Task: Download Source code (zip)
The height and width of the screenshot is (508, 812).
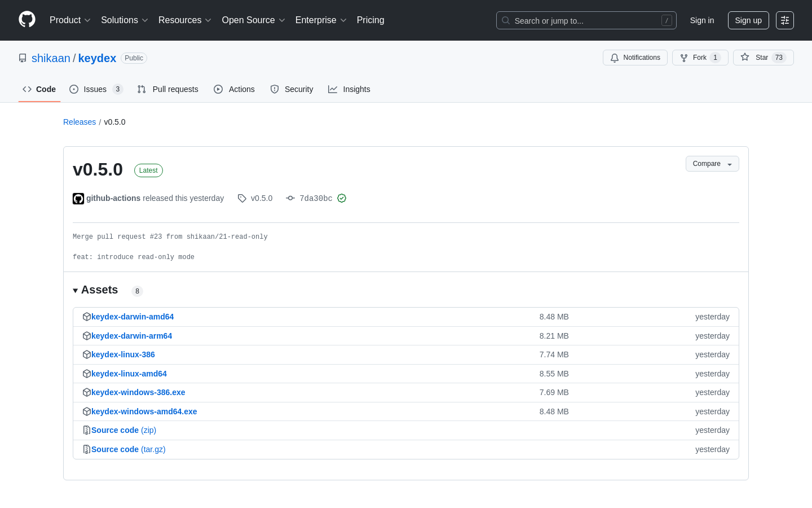Action: pyautogui.click(x=123, y=430)
